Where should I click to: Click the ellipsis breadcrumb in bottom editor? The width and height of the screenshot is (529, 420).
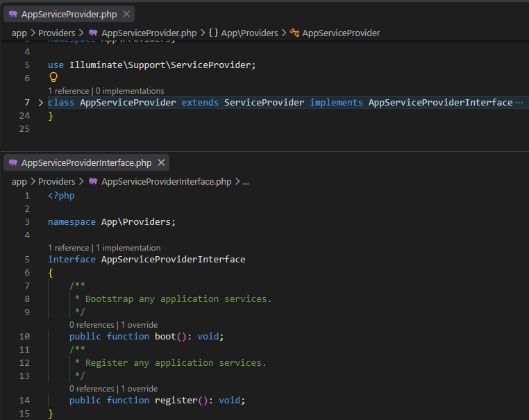[x=246, y=182]
